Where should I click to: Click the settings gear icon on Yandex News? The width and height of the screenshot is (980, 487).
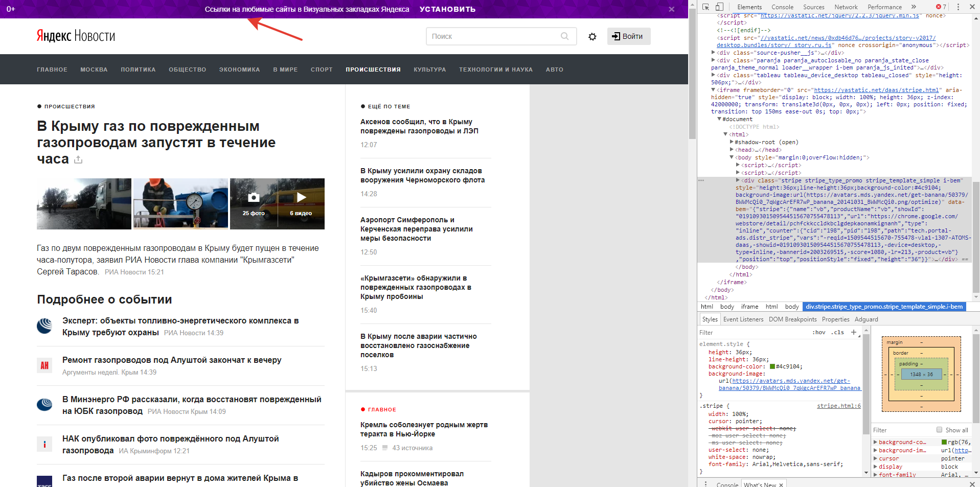point(592,36)
